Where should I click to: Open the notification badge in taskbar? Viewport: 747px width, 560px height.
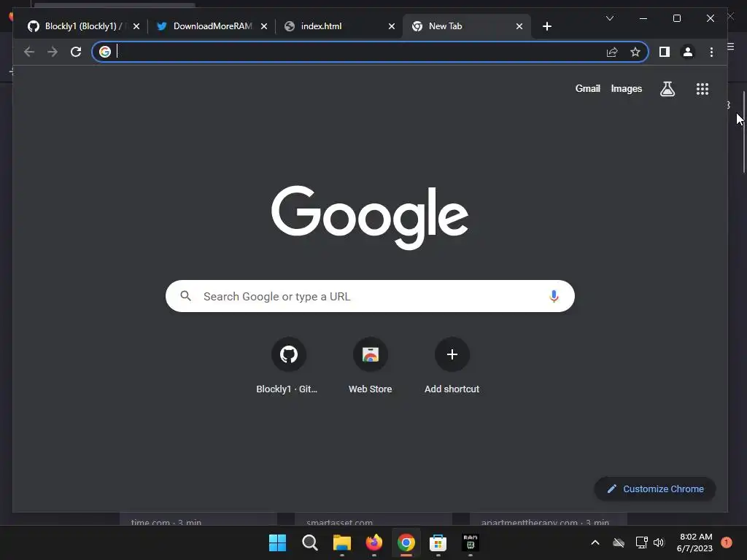click(x=726, y=542)
